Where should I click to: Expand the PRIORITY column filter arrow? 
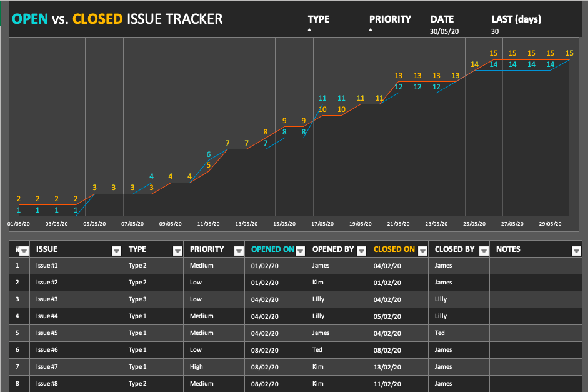238,251
